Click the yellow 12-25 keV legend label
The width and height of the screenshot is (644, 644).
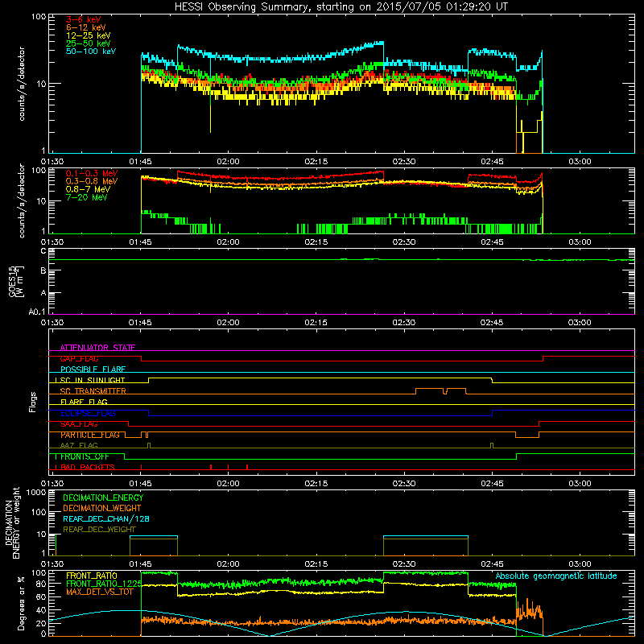88,35
